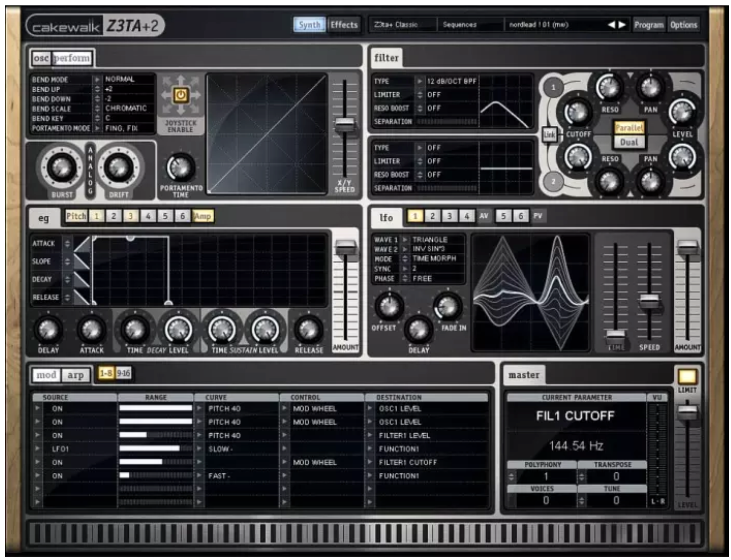
Task: Click the nordlead 1 01 preset name
Action: point(538,25)
